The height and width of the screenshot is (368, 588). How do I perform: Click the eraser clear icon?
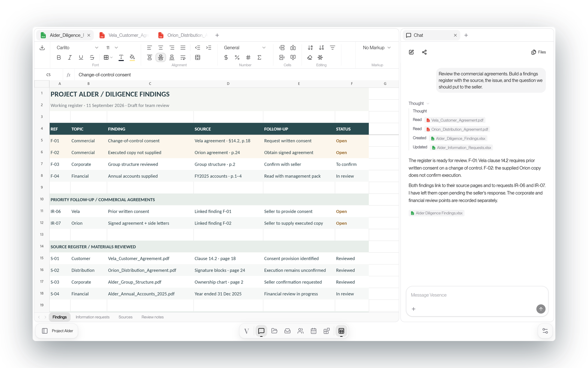[x=310, y=58]
